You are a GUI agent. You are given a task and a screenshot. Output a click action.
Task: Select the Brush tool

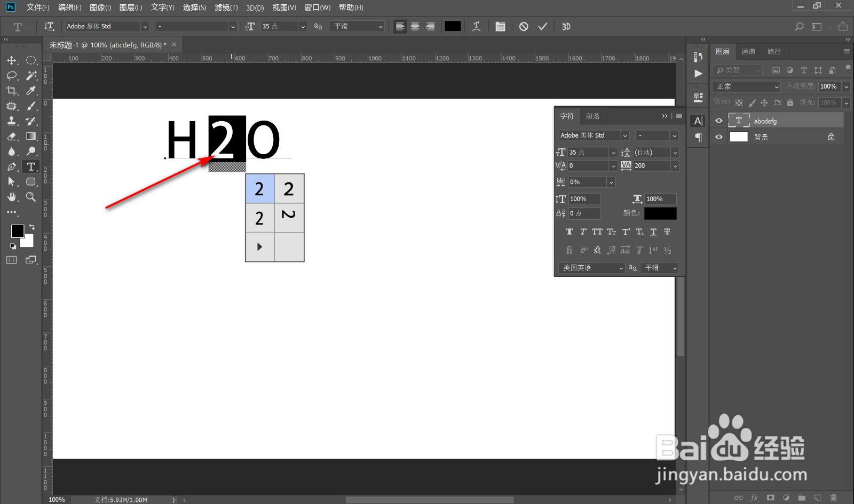coord(31,106)
